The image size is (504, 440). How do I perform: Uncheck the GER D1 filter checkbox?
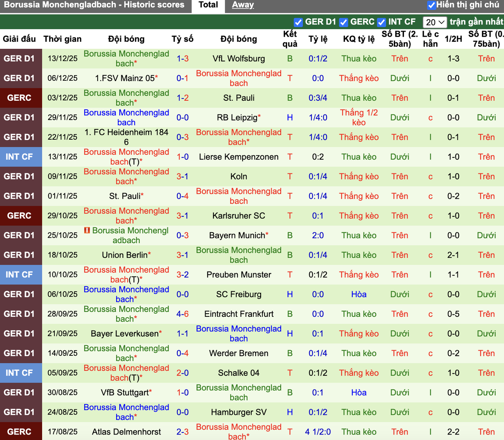click(298, 22)
